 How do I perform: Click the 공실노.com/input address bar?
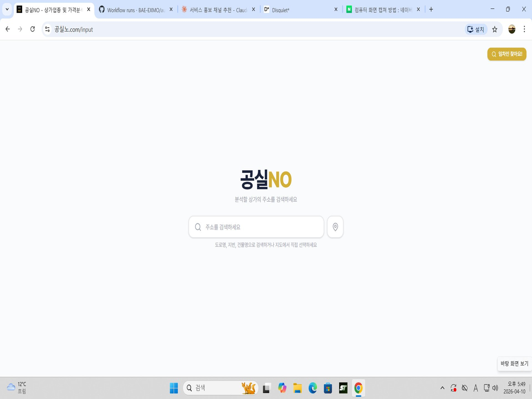[253, 29]
